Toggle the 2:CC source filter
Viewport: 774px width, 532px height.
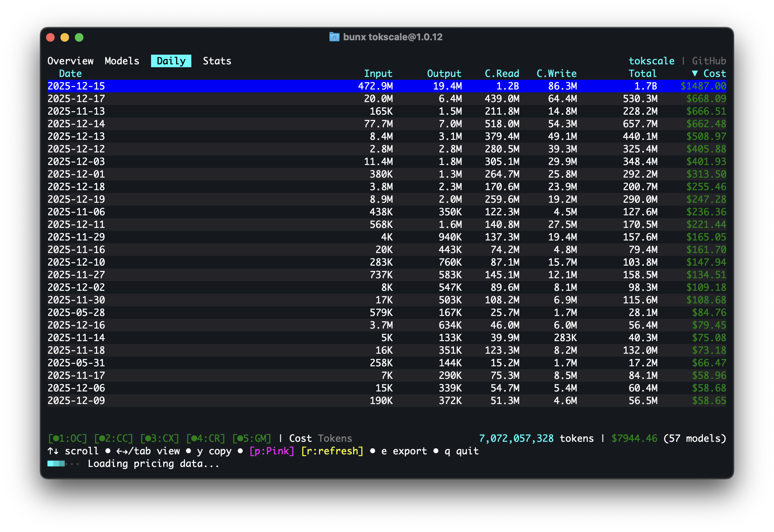(113, 438)
